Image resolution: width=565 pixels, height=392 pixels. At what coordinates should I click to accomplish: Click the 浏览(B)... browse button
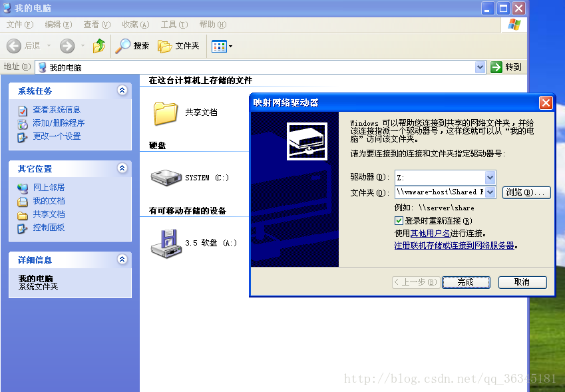(x=526, y=192)
